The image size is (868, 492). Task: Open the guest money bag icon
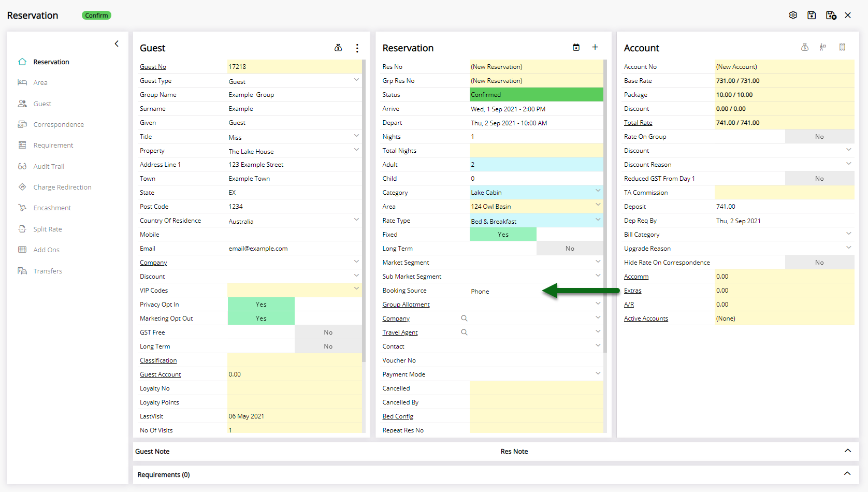tap(338, 48)
